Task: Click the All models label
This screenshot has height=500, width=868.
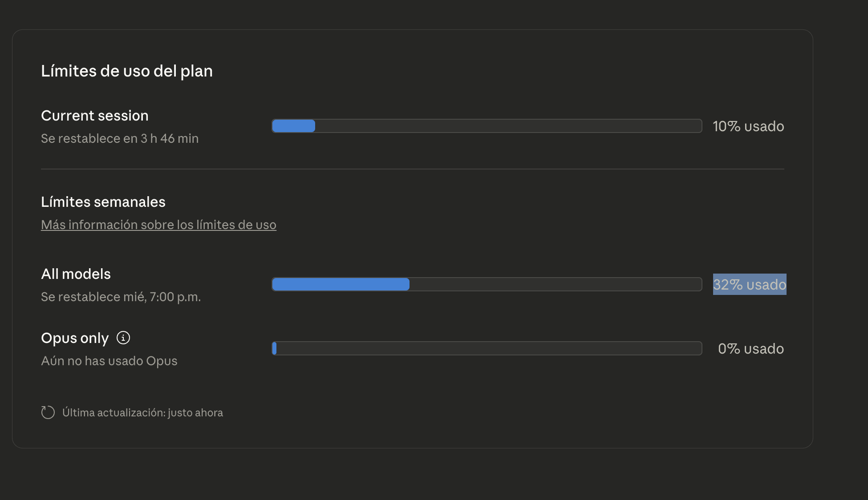Action: pyautogui.click(x=76, y=274)
